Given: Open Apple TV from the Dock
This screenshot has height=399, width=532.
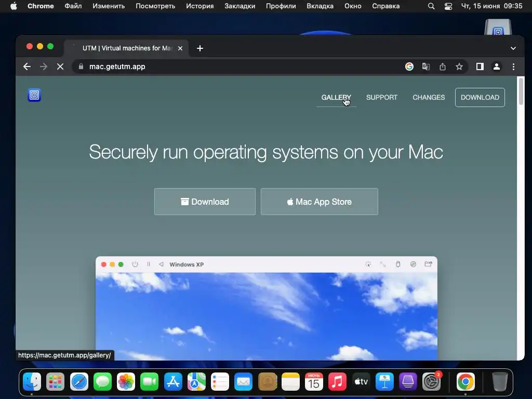Looking at the screenshot, I should click(361, 382).
